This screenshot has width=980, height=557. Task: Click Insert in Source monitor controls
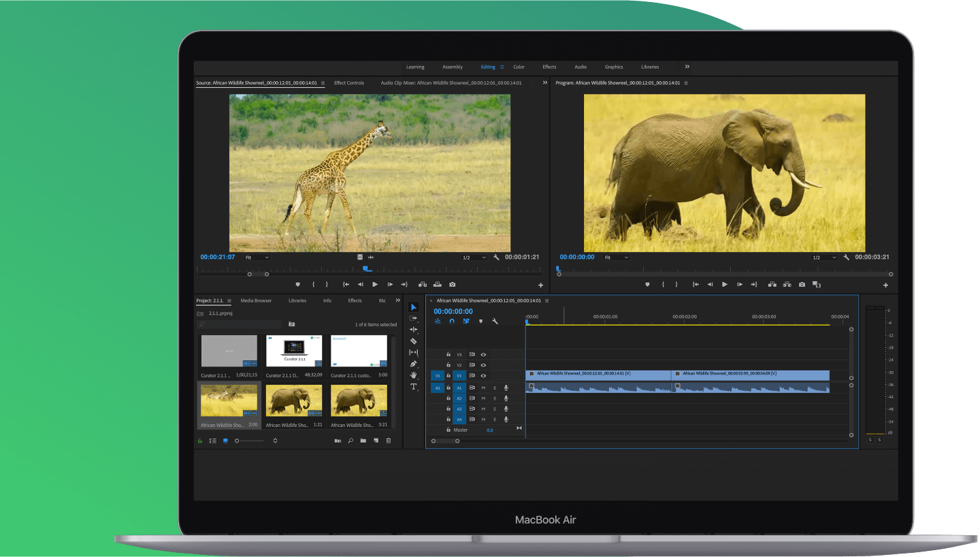click(x=422, y=285)
